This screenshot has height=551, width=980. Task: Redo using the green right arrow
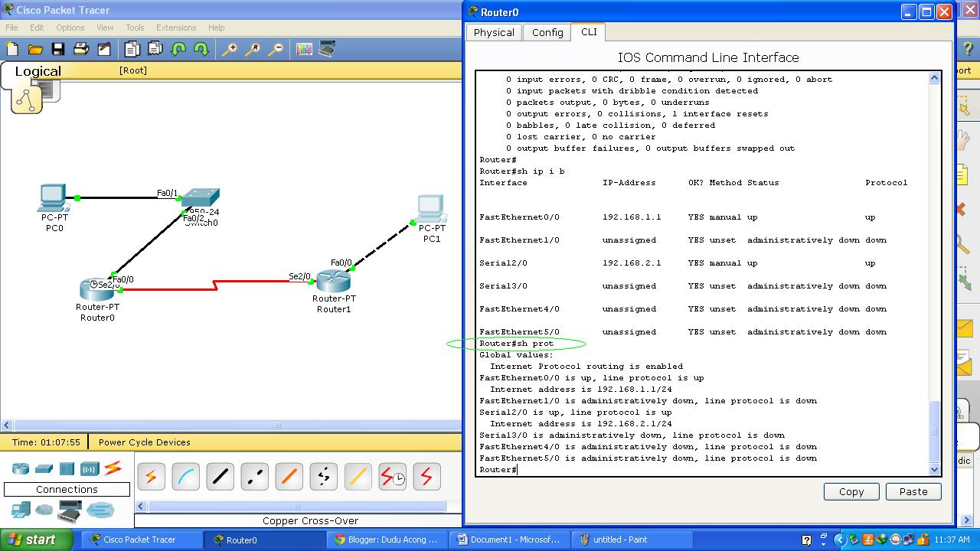(x=201, y=49)
